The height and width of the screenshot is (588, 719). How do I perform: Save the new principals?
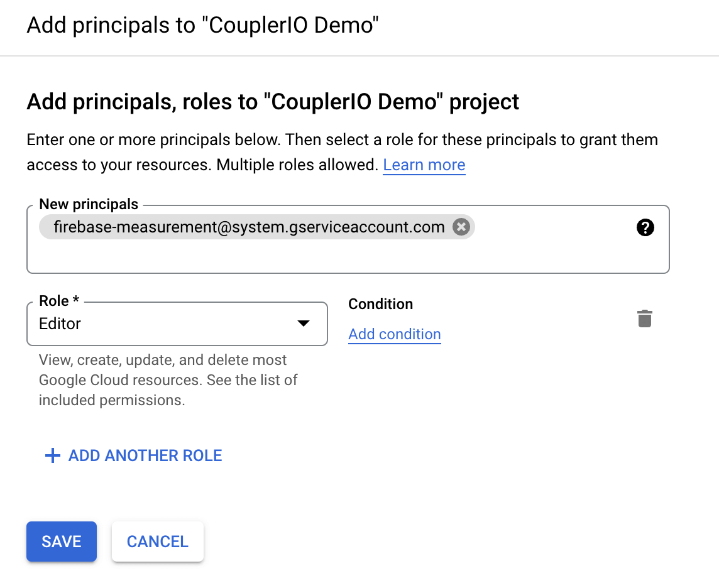click(x=62, y=542)
